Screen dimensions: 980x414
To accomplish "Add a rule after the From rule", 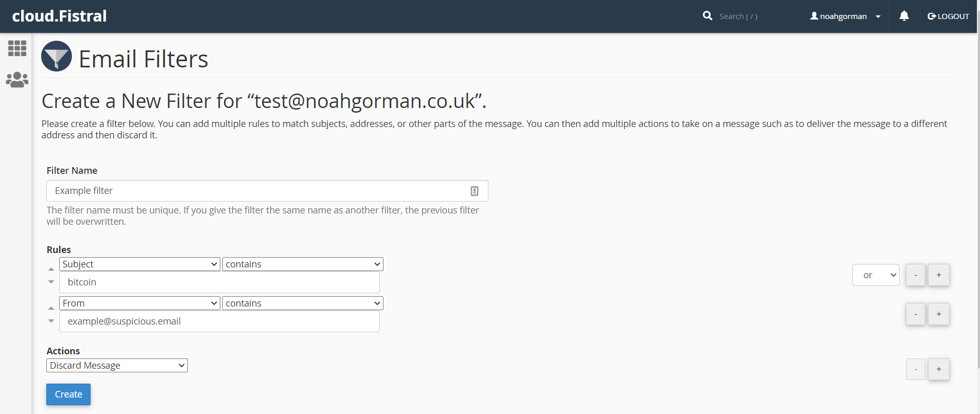I will coord(939,314).
